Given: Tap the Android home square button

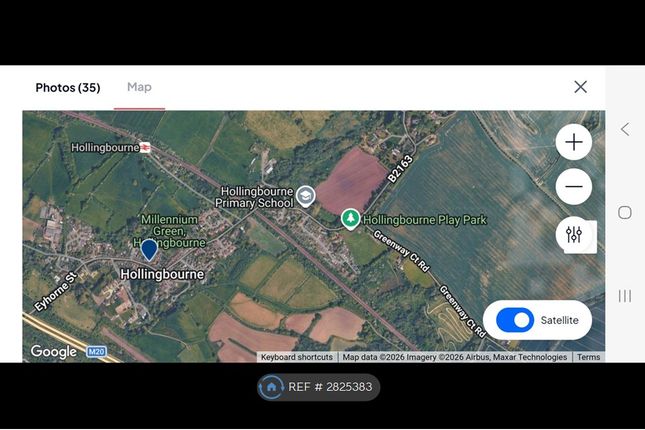Looking at the screenshot, I should point(625,212).
